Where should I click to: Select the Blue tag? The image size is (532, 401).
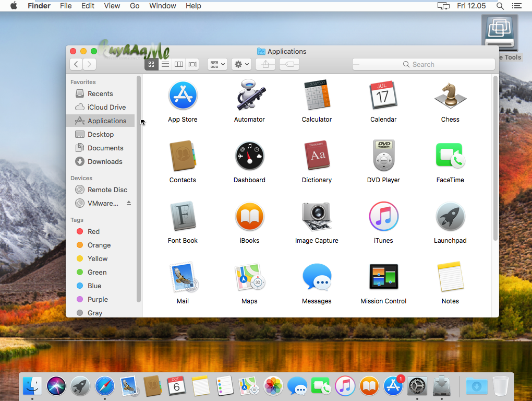pyautogui.click(x=101, y=286)
